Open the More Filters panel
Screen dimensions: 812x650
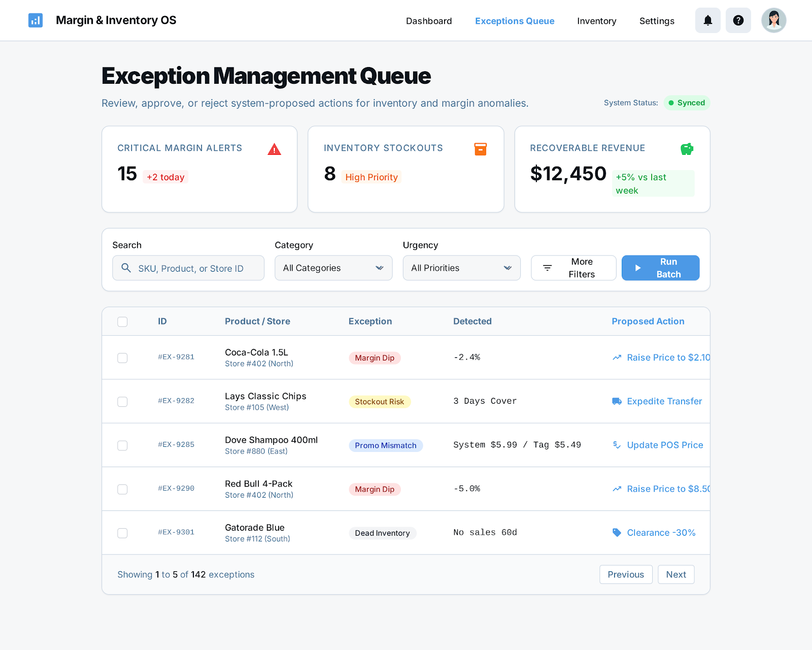[x=573, y=268]
